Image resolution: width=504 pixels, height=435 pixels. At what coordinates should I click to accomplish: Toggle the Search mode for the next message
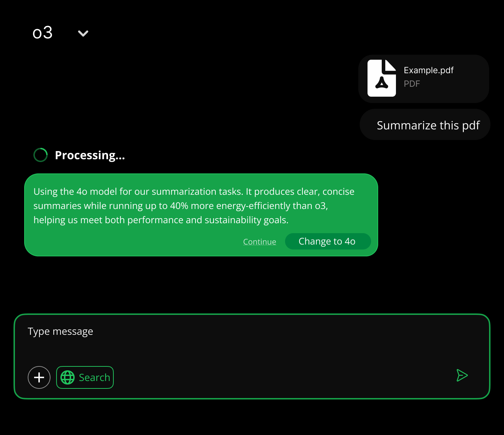(85, 377)
